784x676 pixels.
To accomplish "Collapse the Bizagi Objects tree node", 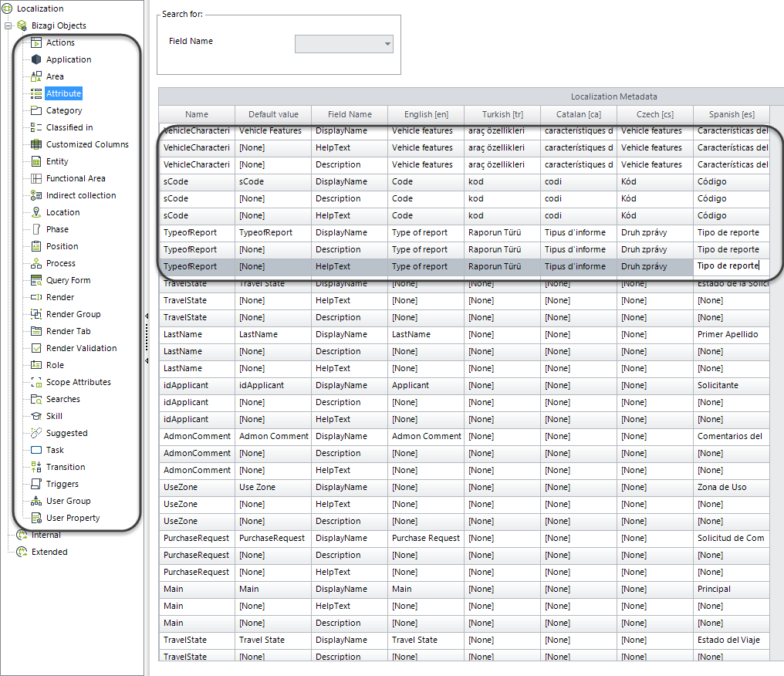I will pyautogui.click(x=8, y=25).
